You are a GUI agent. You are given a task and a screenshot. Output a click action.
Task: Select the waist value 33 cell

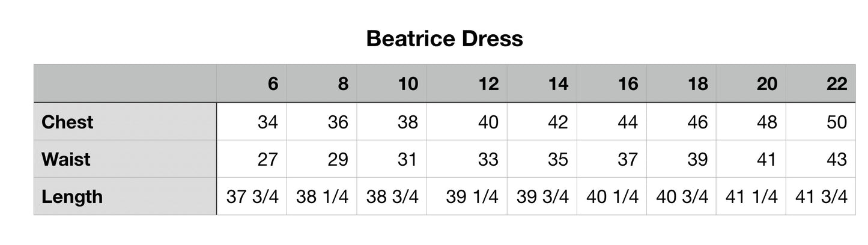488,159
